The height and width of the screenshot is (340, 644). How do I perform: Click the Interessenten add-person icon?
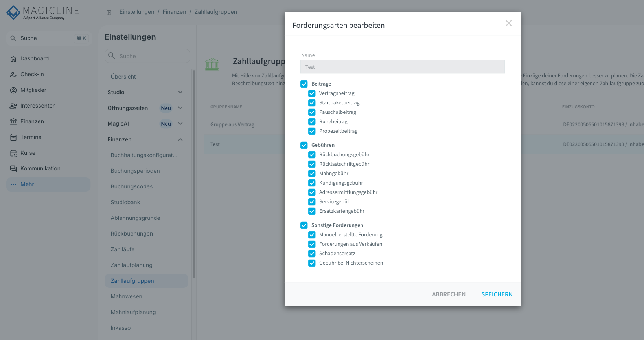coord(13,106)
